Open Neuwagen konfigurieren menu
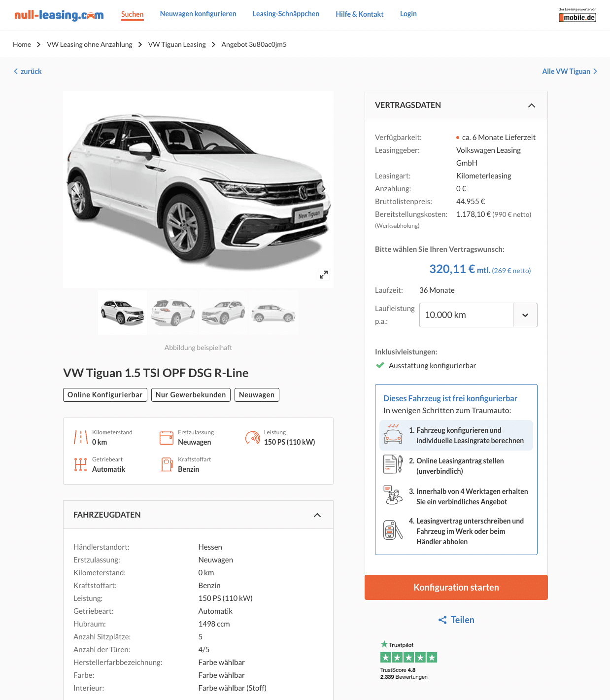This screenshot has width=610, height=700. tap(198, 14)
